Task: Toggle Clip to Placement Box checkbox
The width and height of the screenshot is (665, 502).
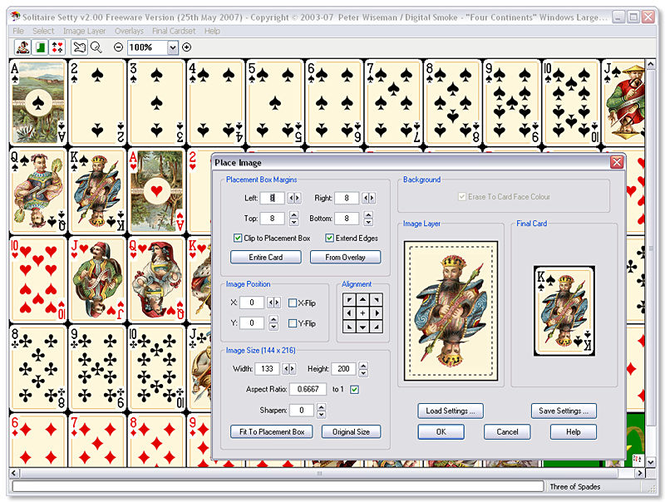Action: coord(237,238)
